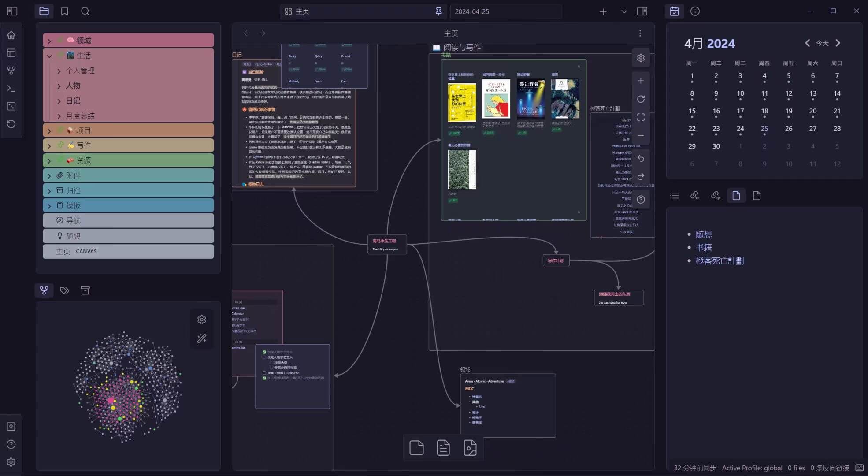Open the bookmarks panel icon
This screenshot has width=868, height=476.
click(64, 11)
